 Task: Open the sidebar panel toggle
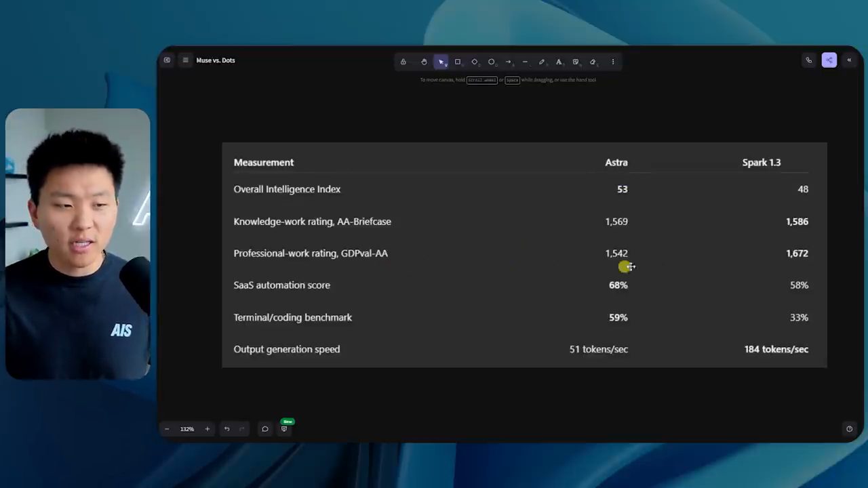(167, 60)
